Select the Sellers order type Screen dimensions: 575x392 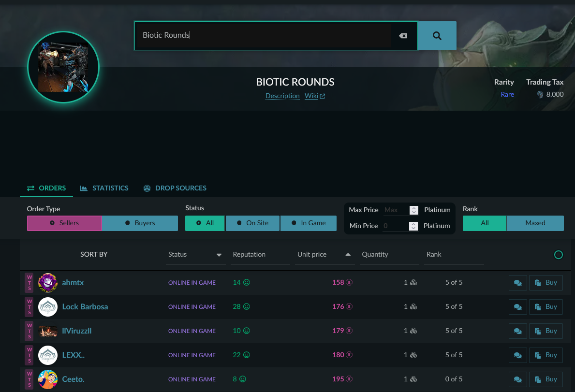tap(64, 223)
